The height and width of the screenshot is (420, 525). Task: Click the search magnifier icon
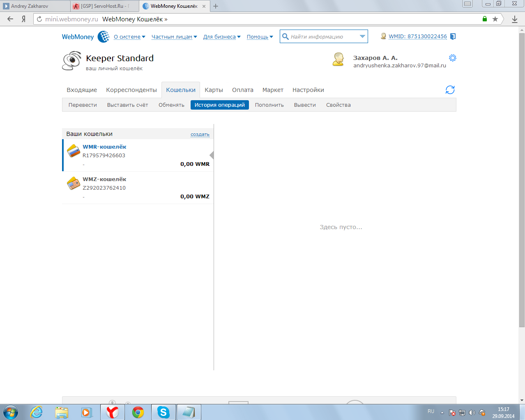286,37
